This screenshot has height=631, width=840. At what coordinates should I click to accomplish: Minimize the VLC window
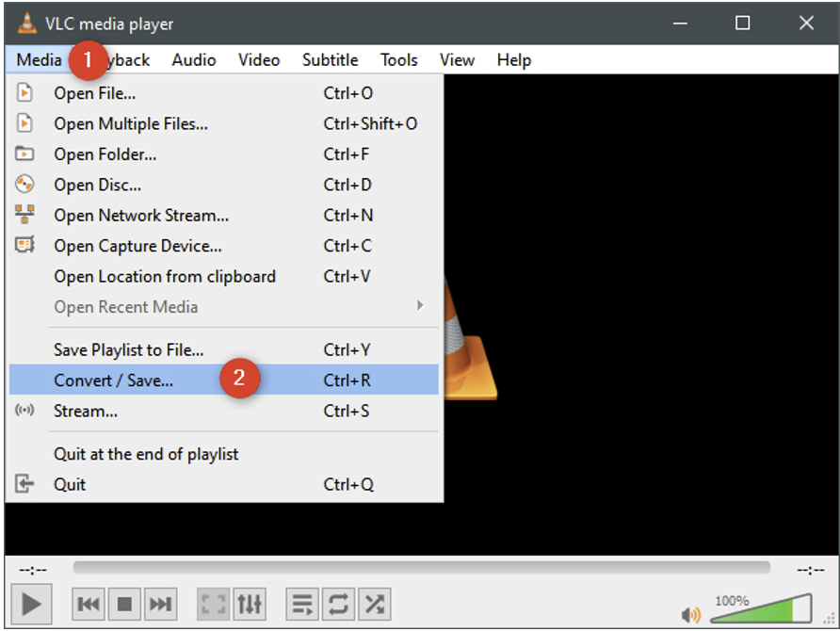[x=680, y=23]
